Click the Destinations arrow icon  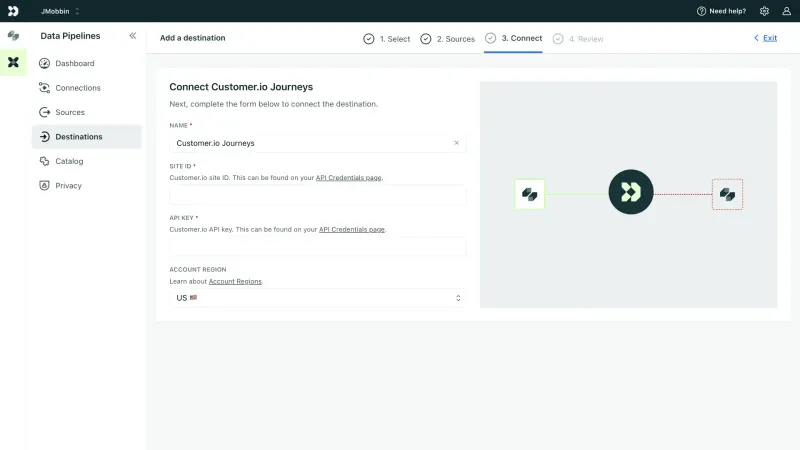tap(44, 137)
